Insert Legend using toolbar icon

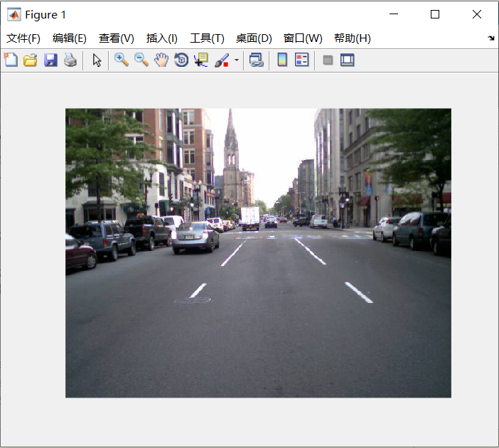click(x=301, y=60)
